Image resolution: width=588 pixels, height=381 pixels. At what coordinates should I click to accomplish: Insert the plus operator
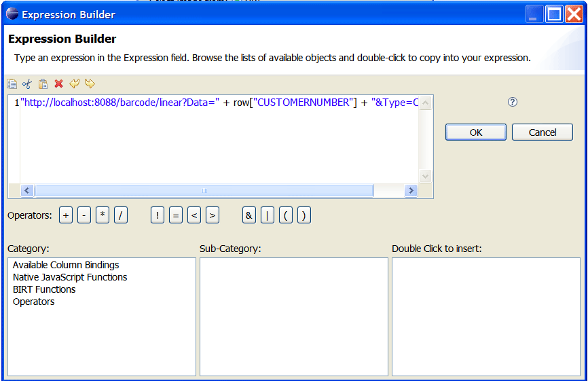click(x=66, y=215)
